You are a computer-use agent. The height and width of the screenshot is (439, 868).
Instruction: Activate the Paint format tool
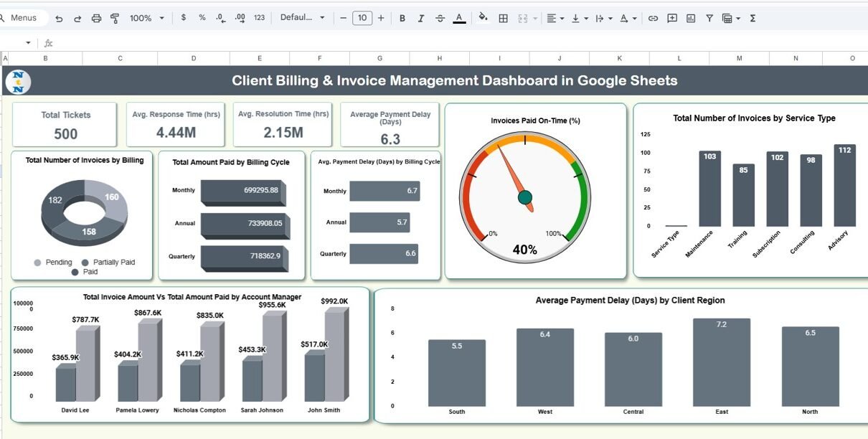(115, 18)
